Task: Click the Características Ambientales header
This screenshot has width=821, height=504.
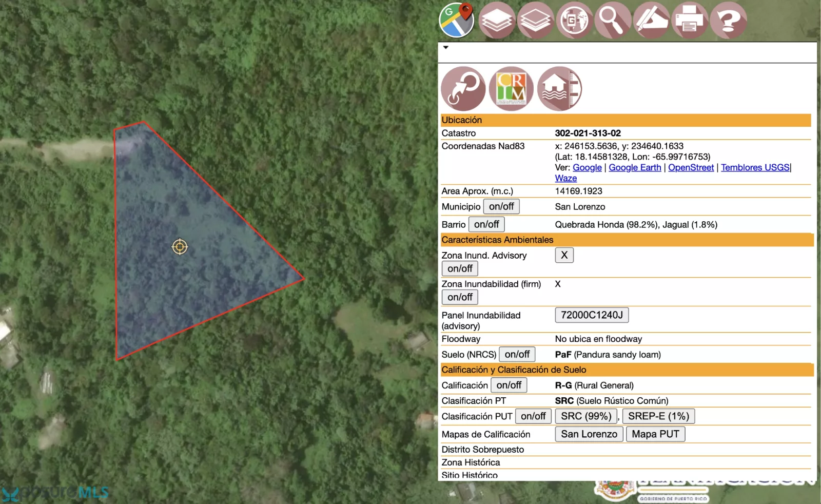Action: coord(627,240)
